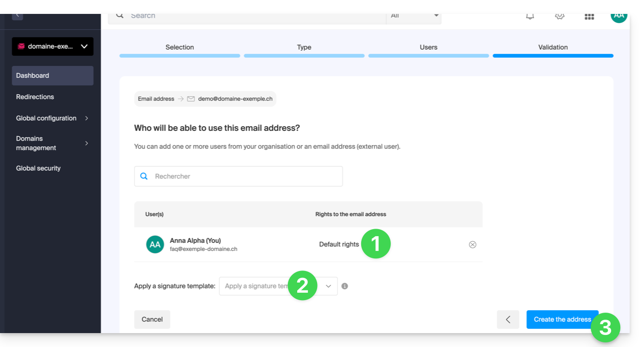The width and height of the screenshot is (644, 347).
Task: Open Redirections in the sidebar
Action: pyautogui.click(x=35, y=97)
